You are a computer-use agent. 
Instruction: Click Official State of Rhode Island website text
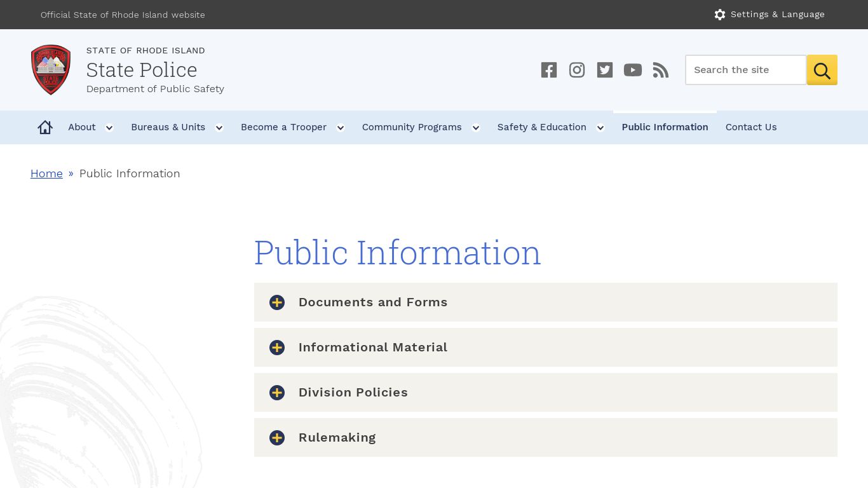123,15
